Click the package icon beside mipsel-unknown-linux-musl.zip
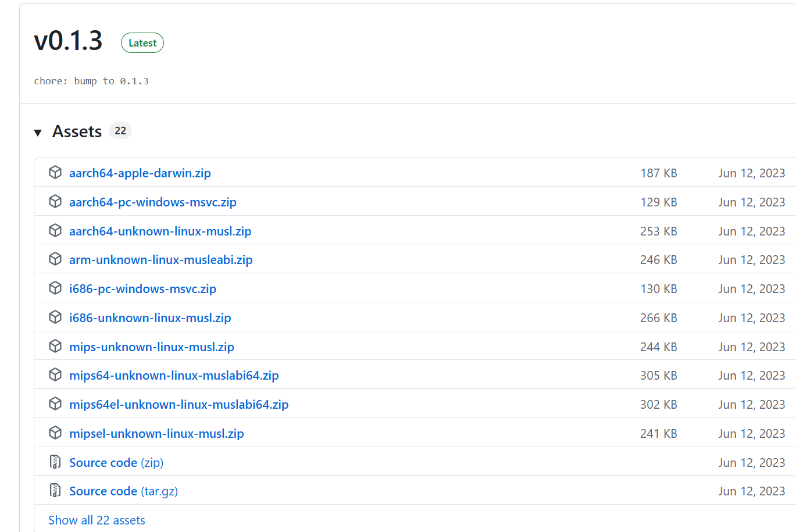This screenshot has width=796, height=532. (55, 433)
